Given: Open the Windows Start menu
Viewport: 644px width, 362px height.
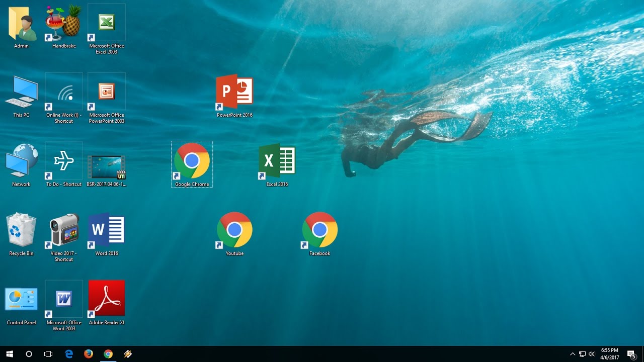Looking at the screenshot, I should (10, 354).
